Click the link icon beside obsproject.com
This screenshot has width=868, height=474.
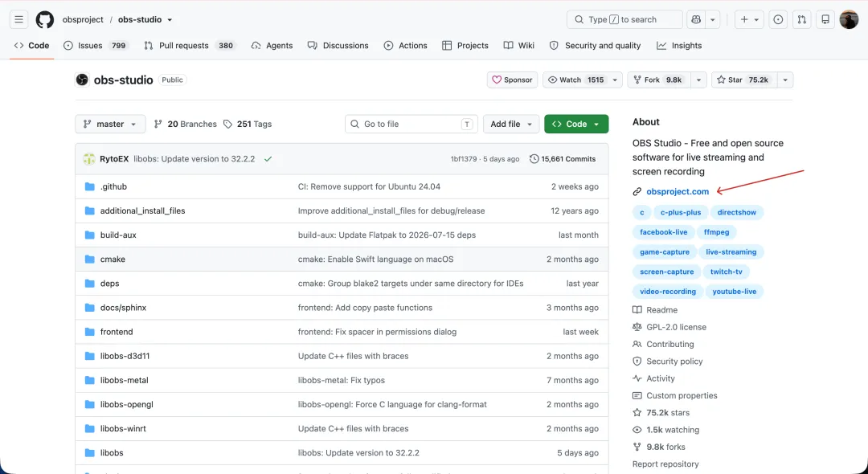(637, 191)
